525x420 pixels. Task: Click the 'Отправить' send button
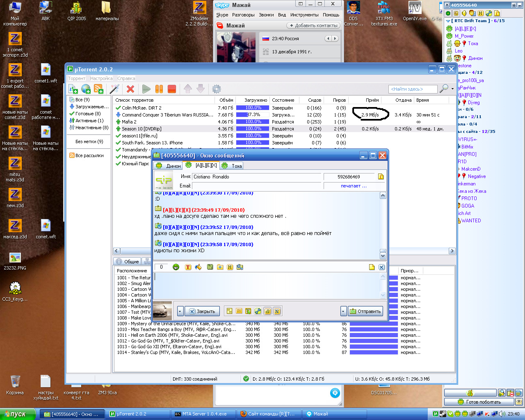pos(365,311)
